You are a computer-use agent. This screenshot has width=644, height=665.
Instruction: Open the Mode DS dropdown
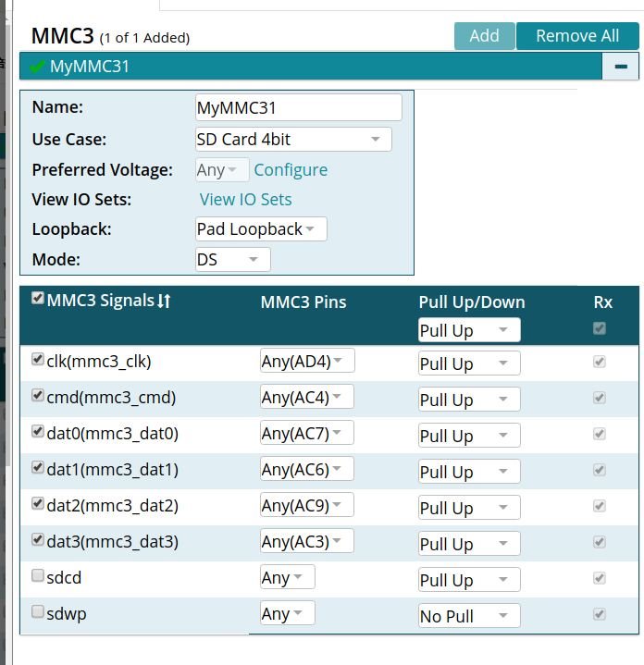pyautogui.click(x=233, y=260)
